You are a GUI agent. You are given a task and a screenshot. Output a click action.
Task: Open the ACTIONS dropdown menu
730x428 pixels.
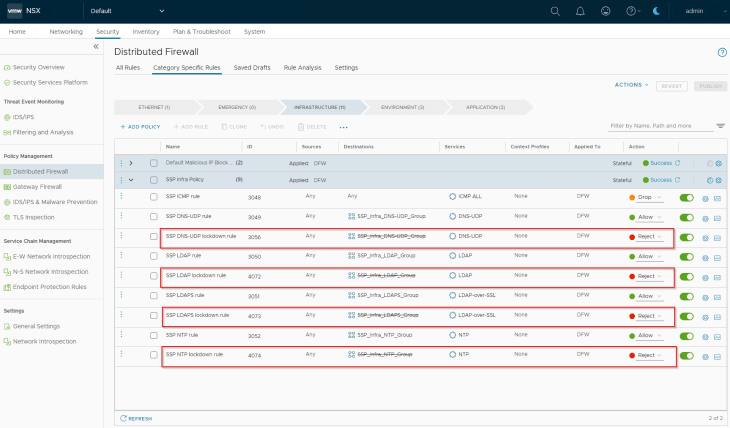click(x=632, y=85)
